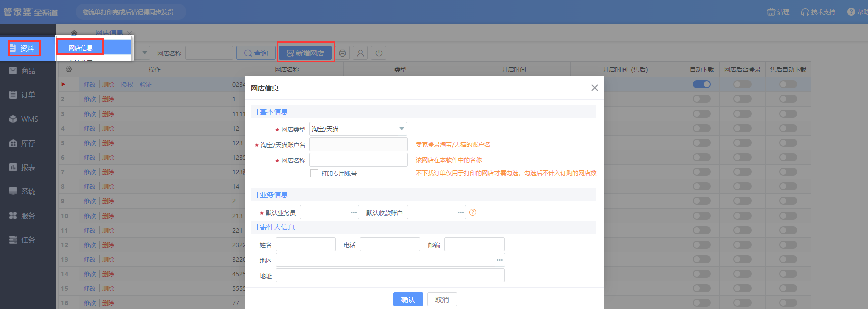Click the help question mark in header
868x309 pixels.
(x=851, y=12)
